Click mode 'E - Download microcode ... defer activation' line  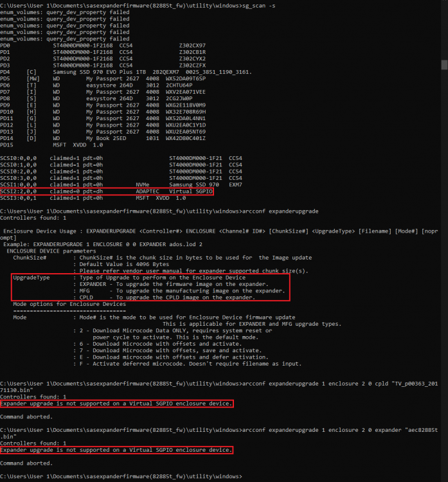click(x=174, y=357)
